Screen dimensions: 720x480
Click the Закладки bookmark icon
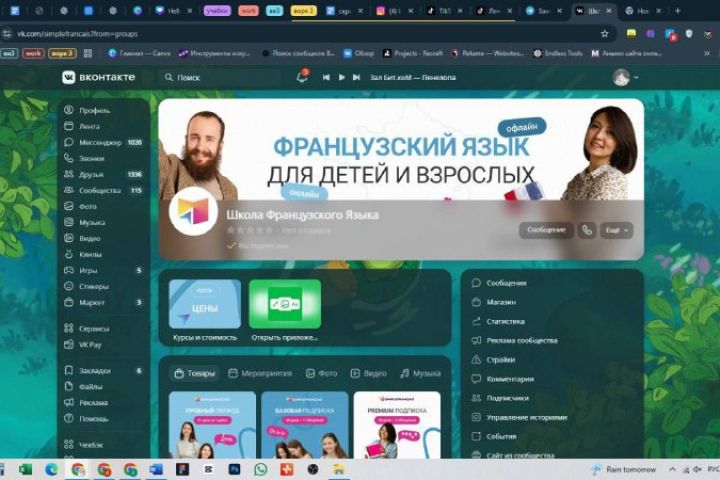(69, 370)
